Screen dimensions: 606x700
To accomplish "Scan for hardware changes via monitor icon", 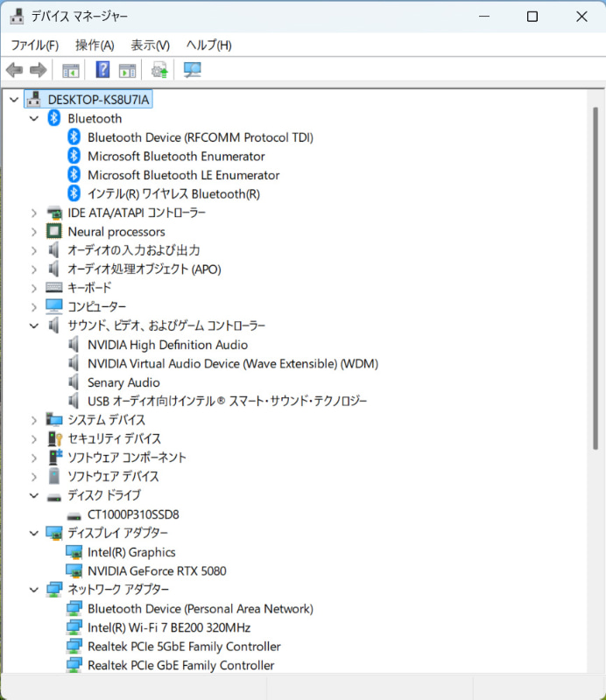I will (192, 70).
